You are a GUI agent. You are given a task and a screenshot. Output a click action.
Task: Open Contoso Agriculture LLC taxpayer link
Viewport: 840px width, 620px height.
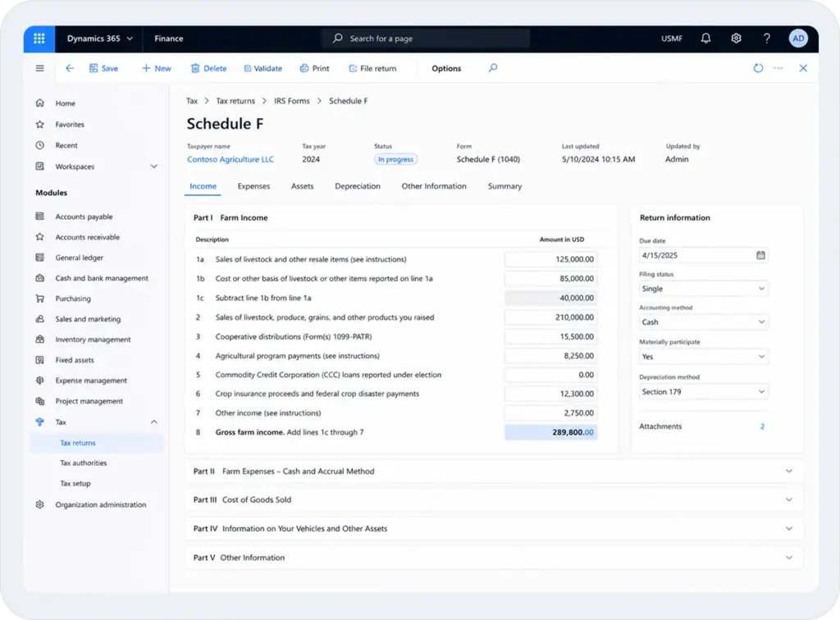click(x=231, y=160)
